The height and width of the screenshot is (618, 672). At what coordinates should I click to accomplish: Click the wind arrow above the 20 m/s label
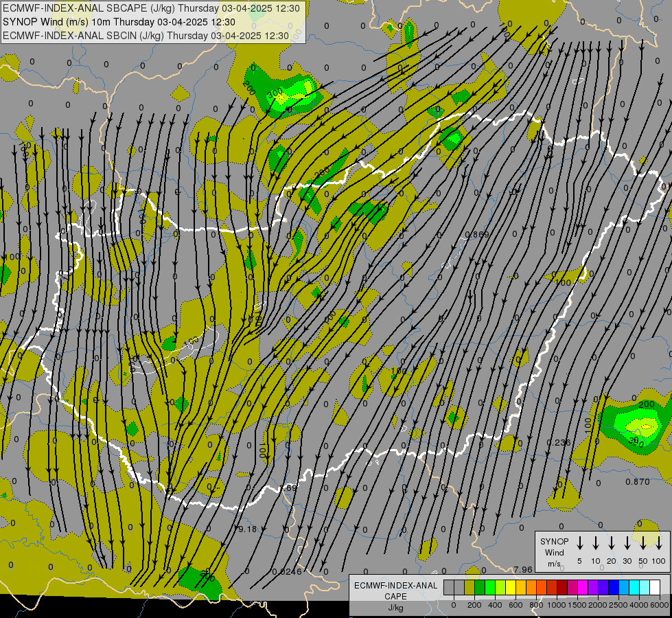coord(612,542)
